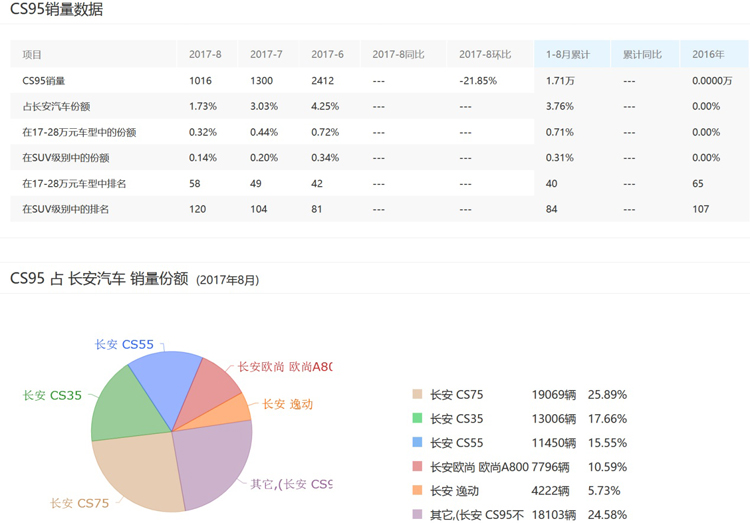Click the red 长安欧尚 A800 legend swatch

click(x=417, y=467)
